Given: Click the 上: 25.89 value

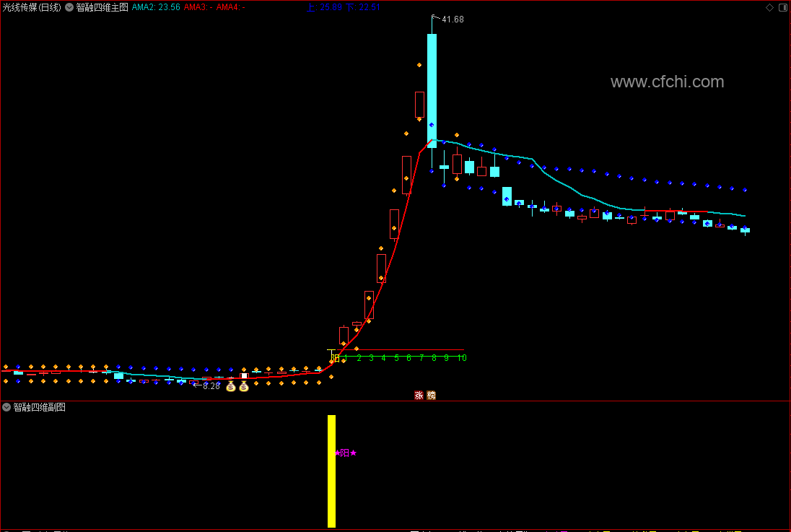Looking at the screenshot, I should (x=324, y=7).
